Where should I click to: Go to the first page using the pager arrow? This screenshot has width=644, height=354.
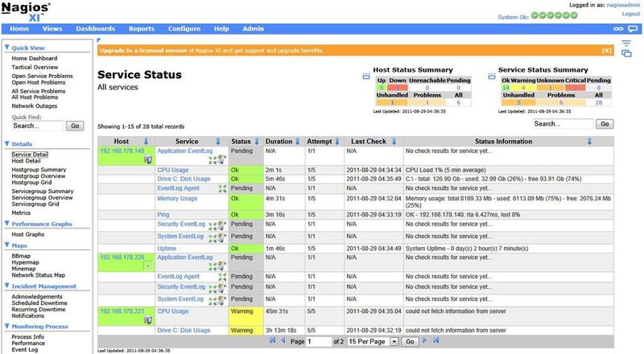coord(271,341)
